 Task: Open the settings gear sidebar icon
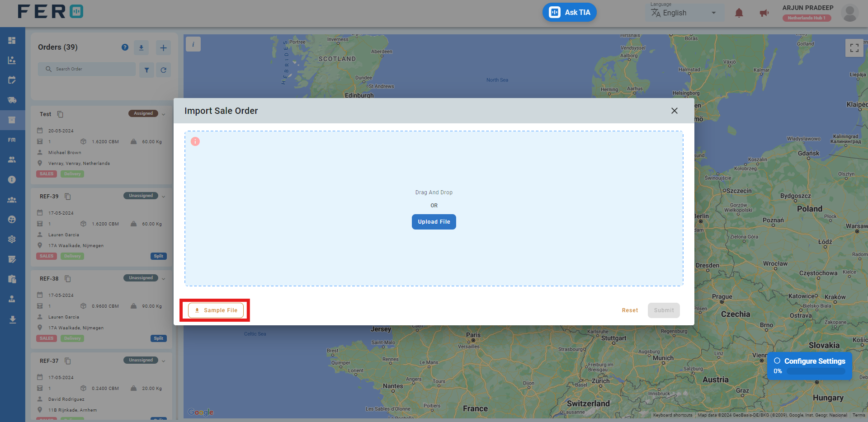click(x=12, y=239)
